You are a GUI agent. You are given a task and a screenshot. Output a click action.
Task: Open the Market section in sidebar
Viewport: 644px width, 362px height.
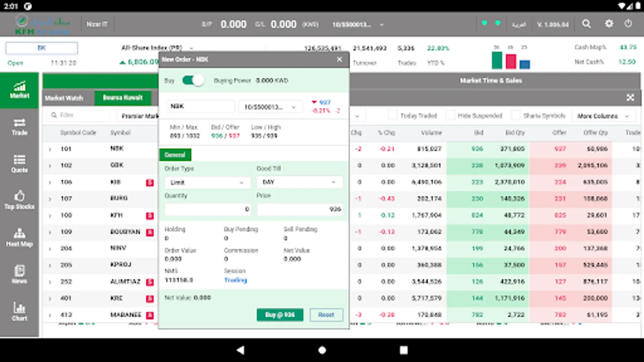[x=19, y=90]
